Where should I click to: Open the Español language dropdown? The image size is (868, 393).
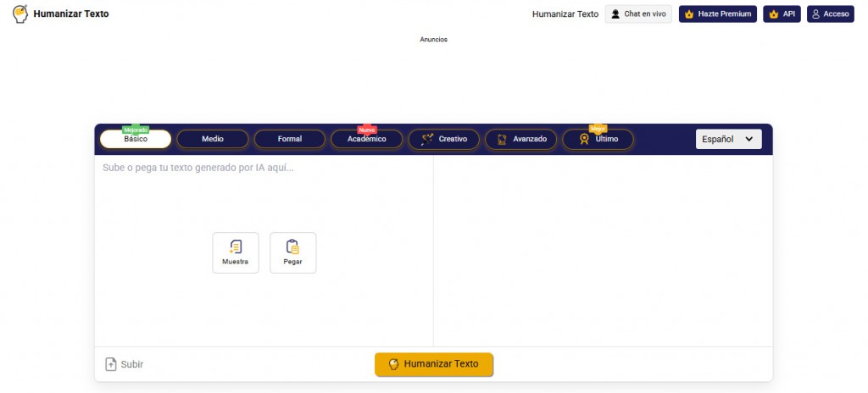pos(728,139)
